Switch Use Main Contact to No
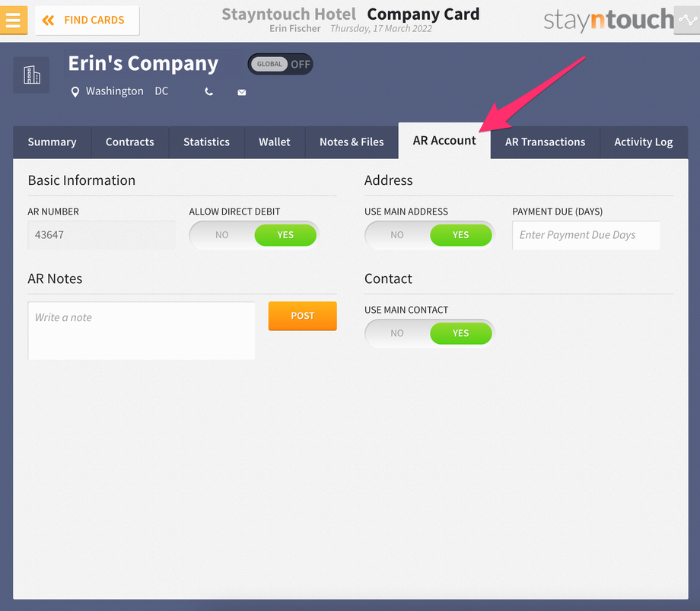This screenshot has height=611, width=700. pyautogui.click(x=397, y=333)
